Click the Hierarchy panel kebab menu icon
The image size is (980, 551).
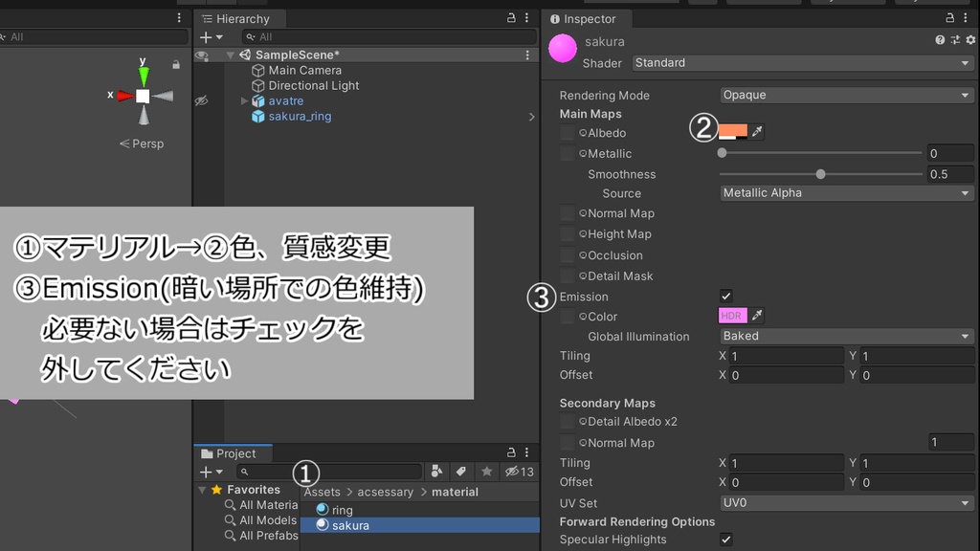525,18
